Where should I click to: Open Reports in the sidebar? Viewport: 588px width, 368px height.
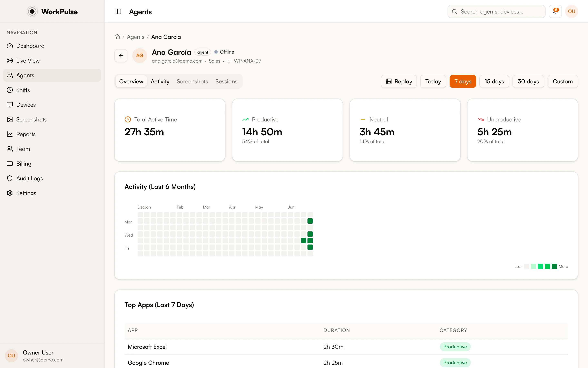coord(52,134)
